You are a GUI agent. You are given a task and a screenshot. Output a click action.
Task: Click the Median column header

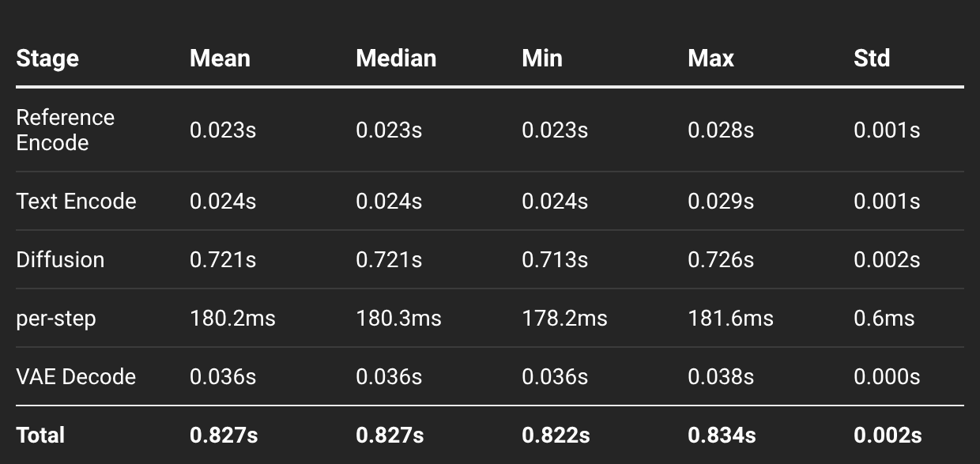pos(396,58)
